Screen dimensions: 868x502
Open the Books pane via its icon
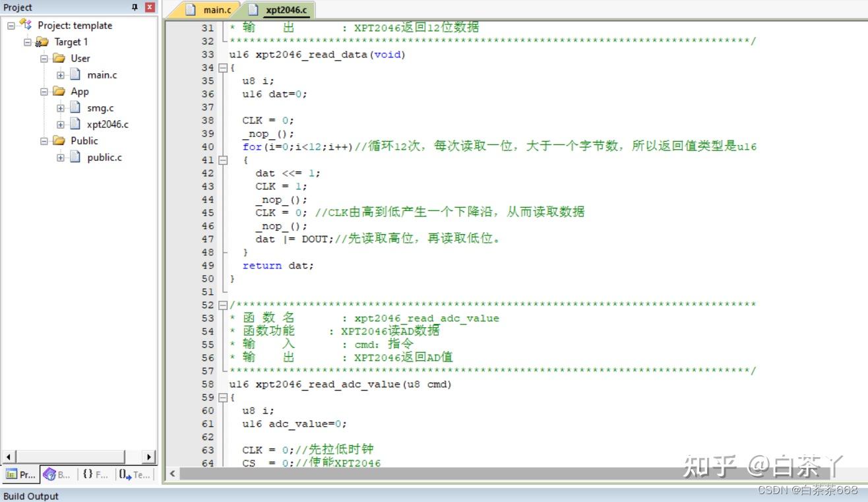49,474
